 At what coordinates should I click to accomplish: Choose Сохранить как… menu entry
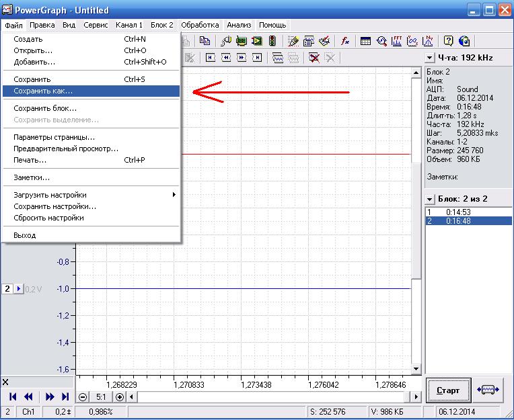click(x=91, y=91)
